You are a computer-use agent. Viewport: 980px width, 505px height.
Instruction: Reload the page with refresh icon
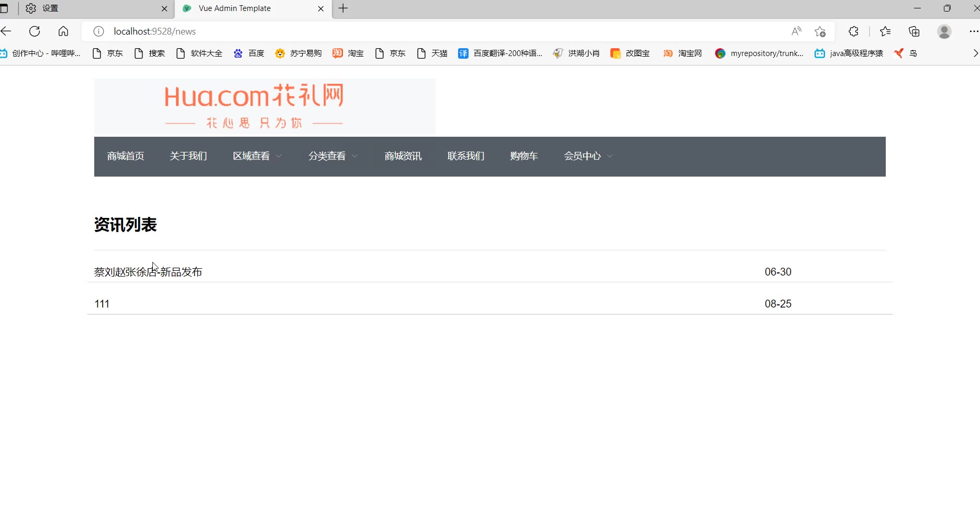tap(35, 31)
